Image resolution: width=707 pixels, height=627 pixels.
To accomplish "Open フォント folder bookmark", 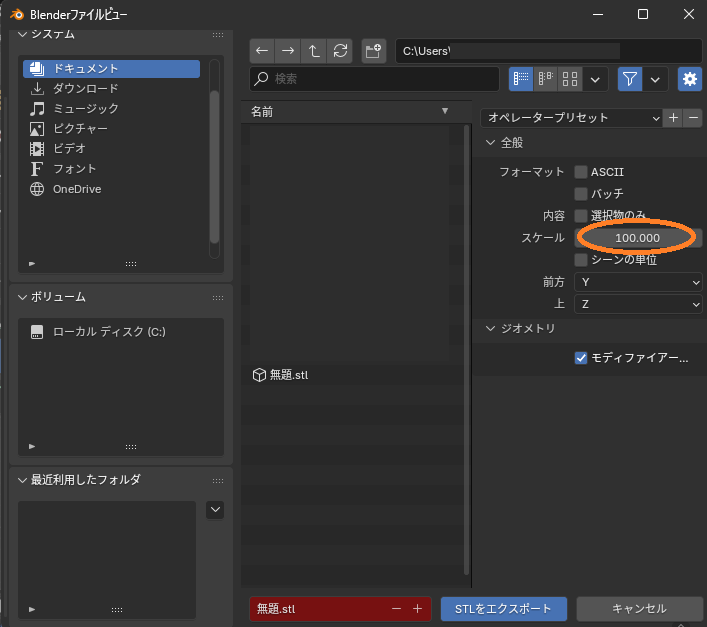I will pyautogui.click(x=111, y=169).
